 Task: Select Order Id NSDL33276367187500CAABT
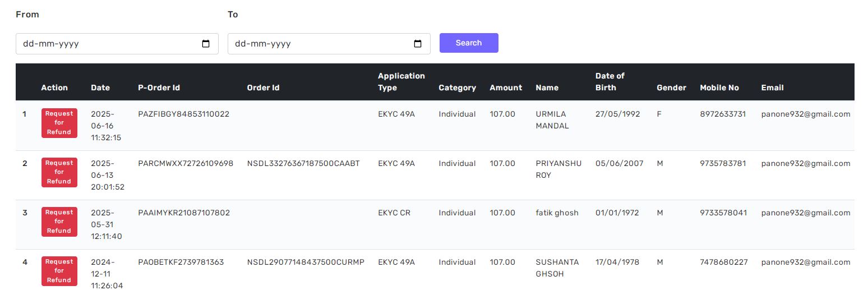click(303, 163)
